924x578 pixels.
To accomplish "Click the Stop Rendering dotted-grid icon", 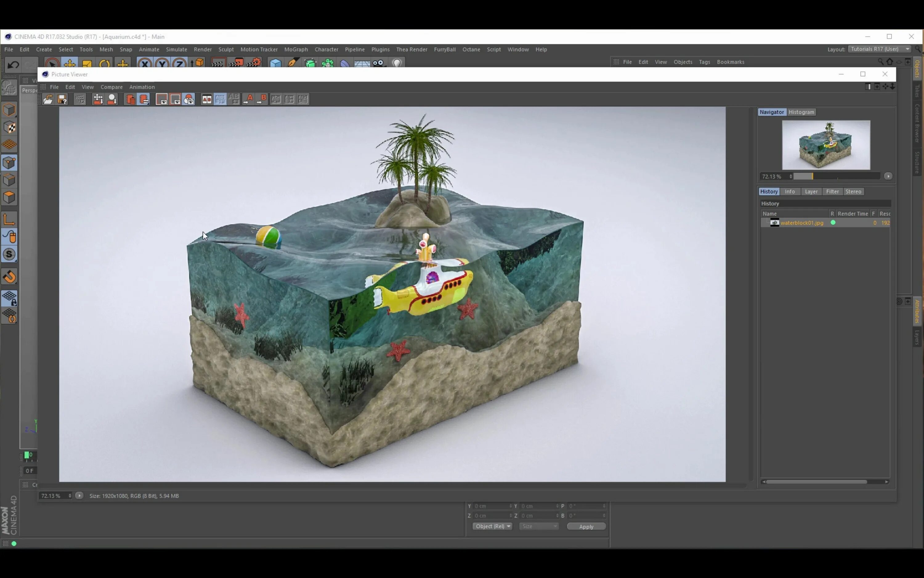I will click(80, 99).
